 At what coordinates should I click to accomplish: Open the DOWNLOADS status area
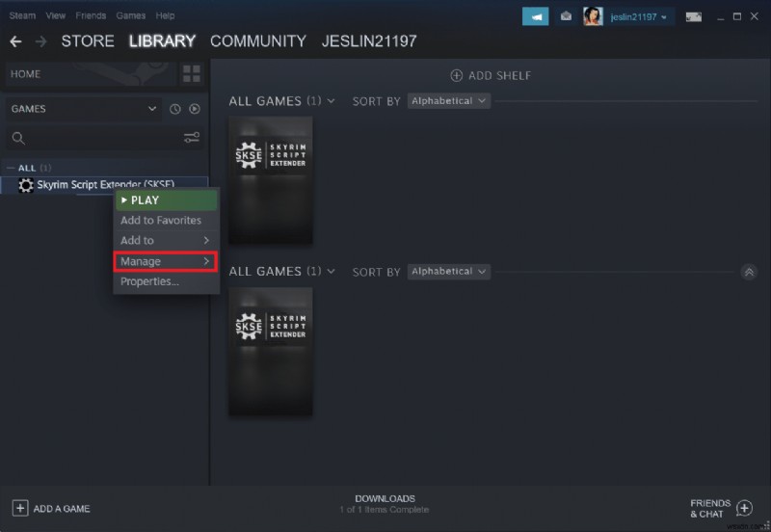click(x=385, y=504)
